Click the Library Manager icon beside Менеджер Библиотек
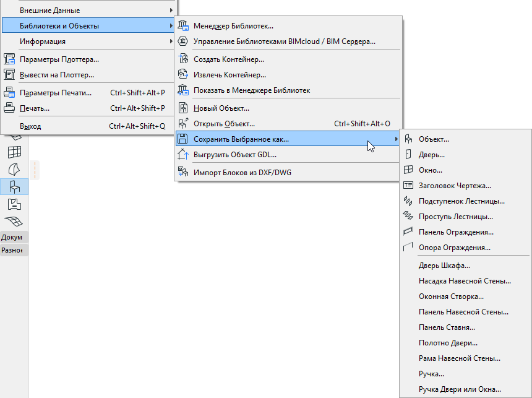532x398 pixels. (183, 26)
